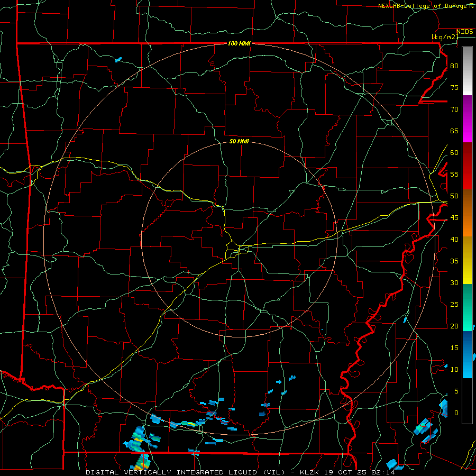Click the 100 NMI range ring label
Image resolution: width=476 pixels, height=476 pixels.
(239, 43)
